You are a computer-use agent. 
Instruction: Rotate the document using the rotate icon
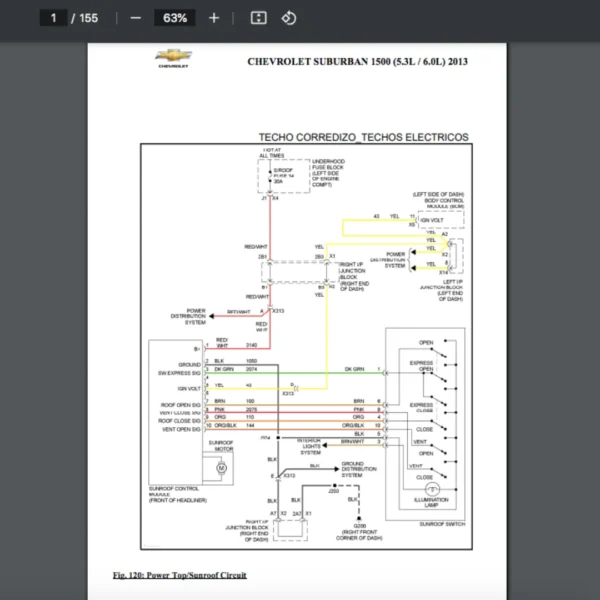[288, 18]
